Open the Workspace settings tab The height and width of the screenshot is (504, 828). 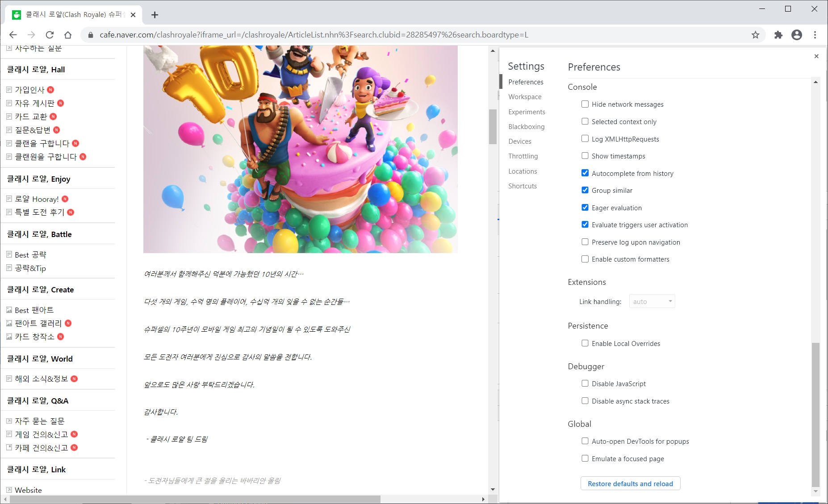(525, 97)
